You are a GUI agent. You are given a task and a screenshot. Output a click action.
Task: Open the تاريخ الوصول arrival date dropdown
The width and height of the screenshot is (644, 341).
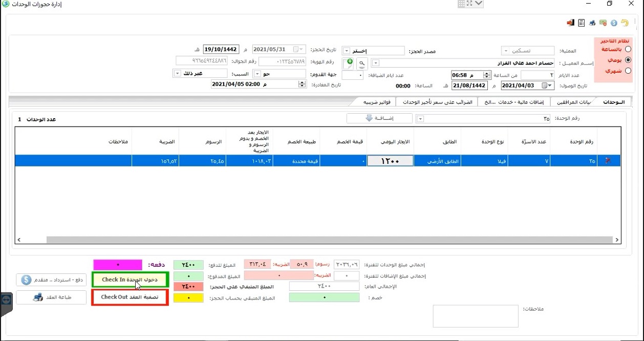click(x=550, y=86)
